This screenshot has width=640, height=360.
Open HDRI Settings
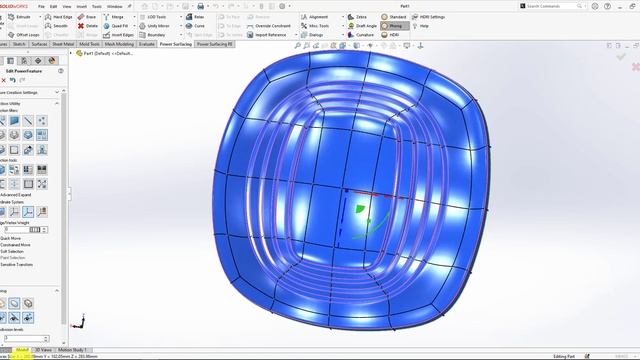tap(428, 17)
